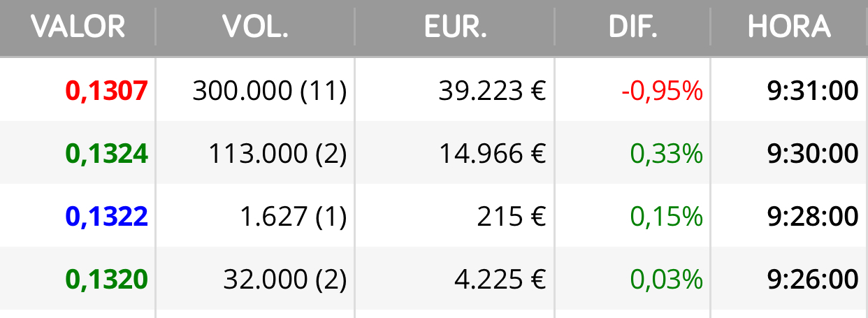
Task: Select the green 0,1324 price value
Action: (107, 154)
